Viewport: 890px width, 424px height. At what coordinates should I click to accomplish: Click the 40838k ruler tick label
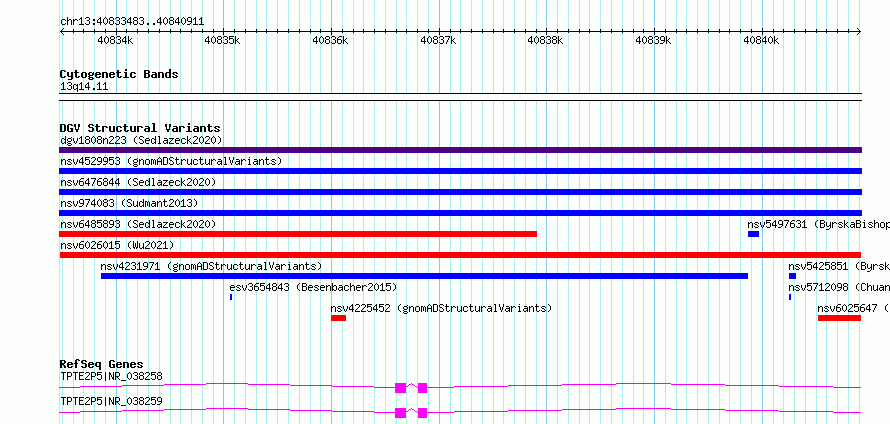pos(546,40)
